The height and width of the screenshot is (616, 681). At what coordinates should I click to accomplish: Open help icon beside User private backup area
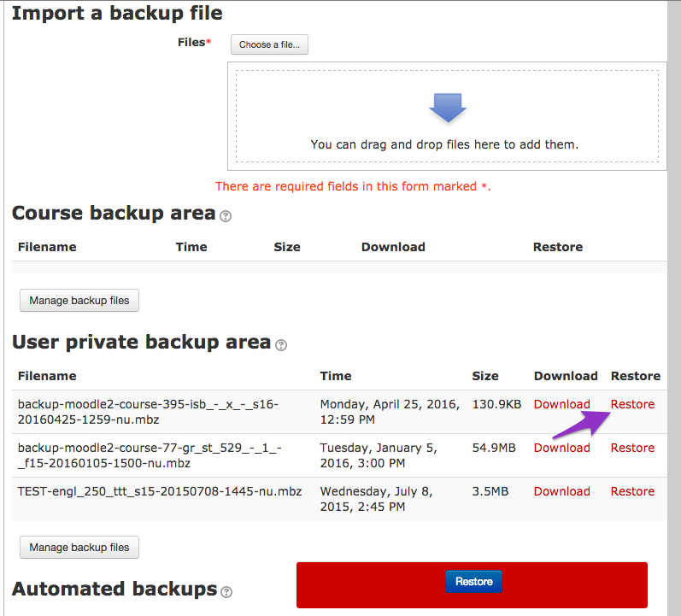(281, 345)
